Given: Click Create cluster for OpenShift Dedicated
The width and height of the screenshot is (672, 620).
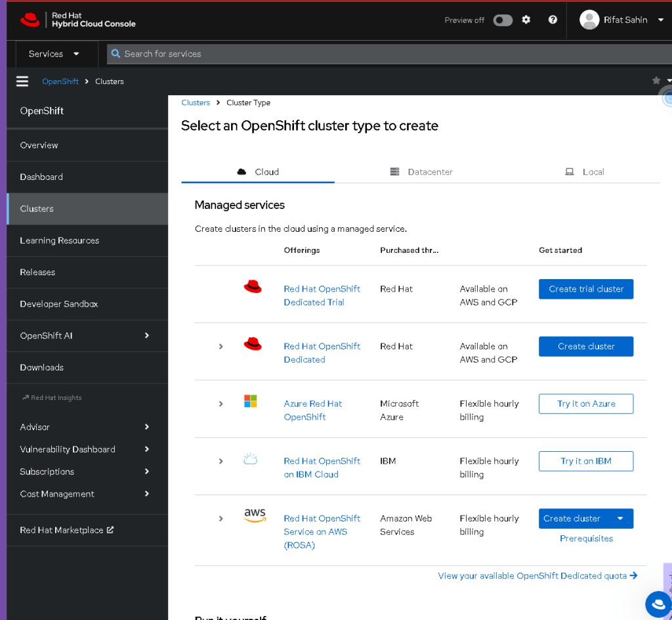Looking at the screenshot, I should pos(586,346).
